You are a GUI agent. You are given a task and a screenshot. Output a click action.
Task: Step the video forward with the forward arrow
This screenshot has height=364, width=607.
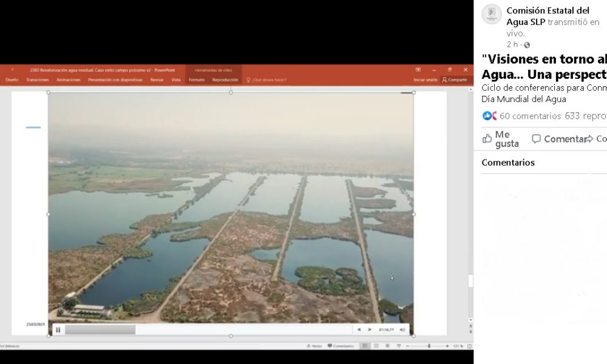coord(370,329)
